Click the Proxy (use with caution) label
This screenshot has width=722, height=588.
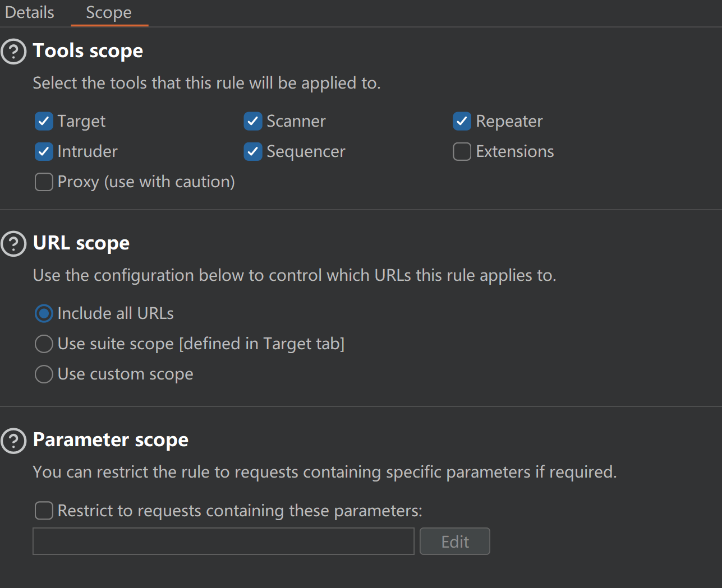tap(146, 182)
